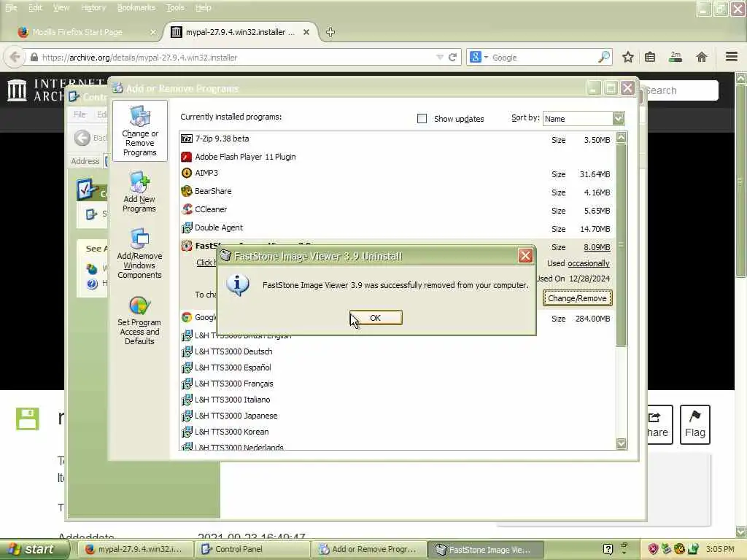747x560 pixels.
Task: Open the URL history dropdown arrow
Action: tap(439, 57)
